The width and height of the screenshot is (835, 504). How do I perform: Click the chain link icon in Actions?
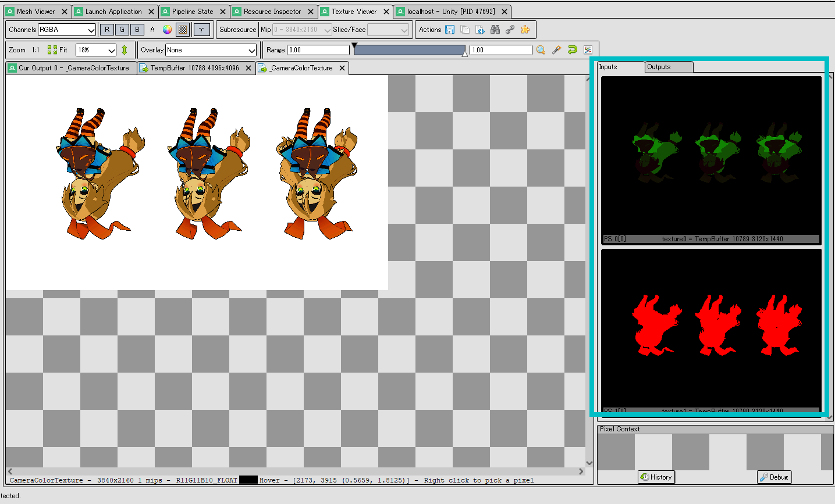pyautogui.click(x=510, y=30)
